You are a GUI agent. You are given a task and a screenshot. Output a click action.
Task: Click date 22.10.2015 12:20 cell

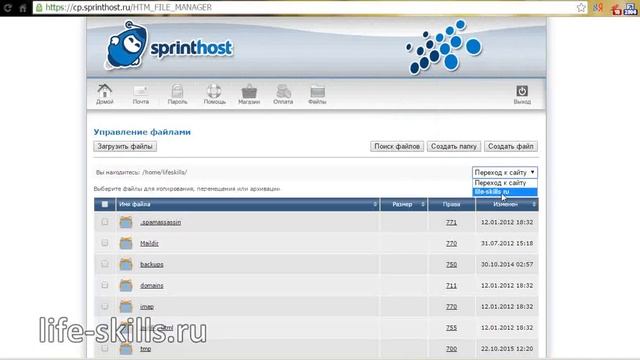(507, 349)
